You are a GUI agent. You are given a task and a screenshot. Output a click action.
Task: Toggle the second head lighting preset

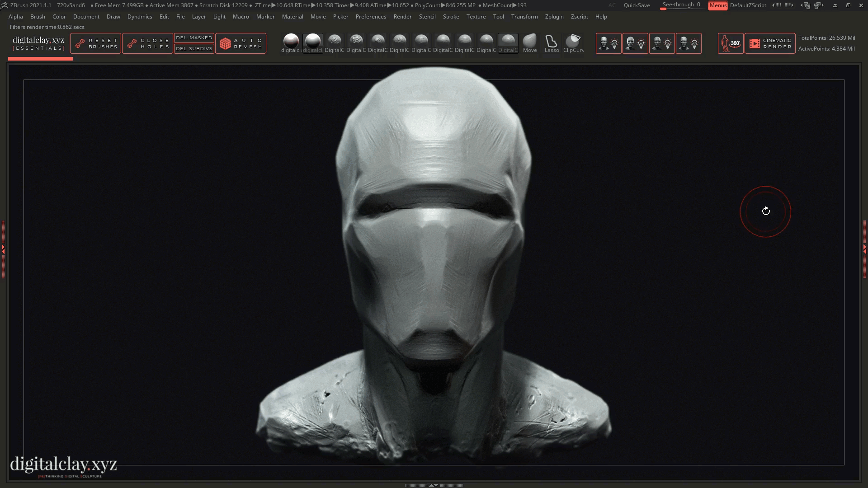(x=635, y=43)
